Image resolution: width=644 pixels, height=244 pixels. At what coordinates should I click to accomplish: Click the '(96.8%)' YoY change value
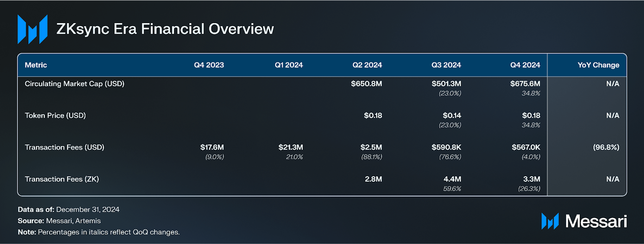(x=606, y=147)
